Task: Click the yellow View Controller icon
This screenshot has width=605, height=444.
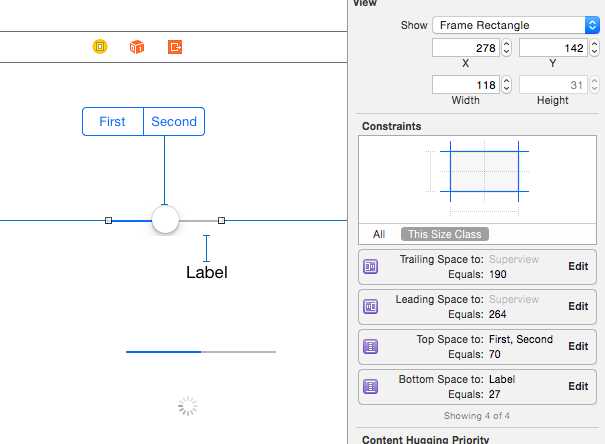Action: pyautogui.click(x=99, y=46)
